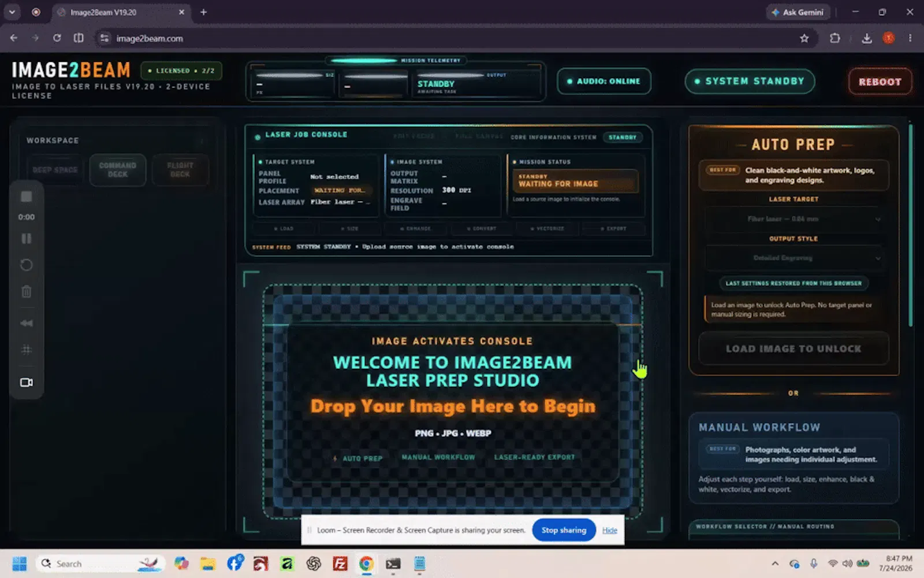
Task: Stop the Loom recording with the square icon
Action: pyautogui.click(x=26, y=197)
